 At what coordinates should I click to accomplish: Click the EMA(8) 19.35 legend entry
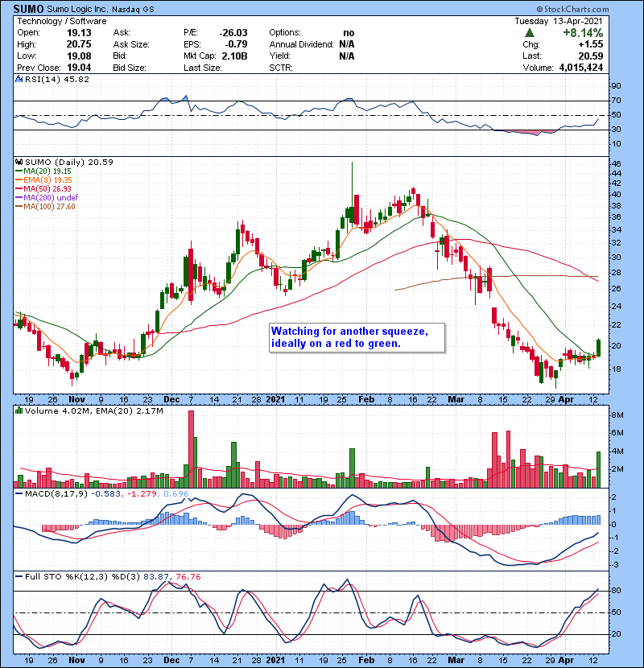pyautogui.click(x=44, y=179)
